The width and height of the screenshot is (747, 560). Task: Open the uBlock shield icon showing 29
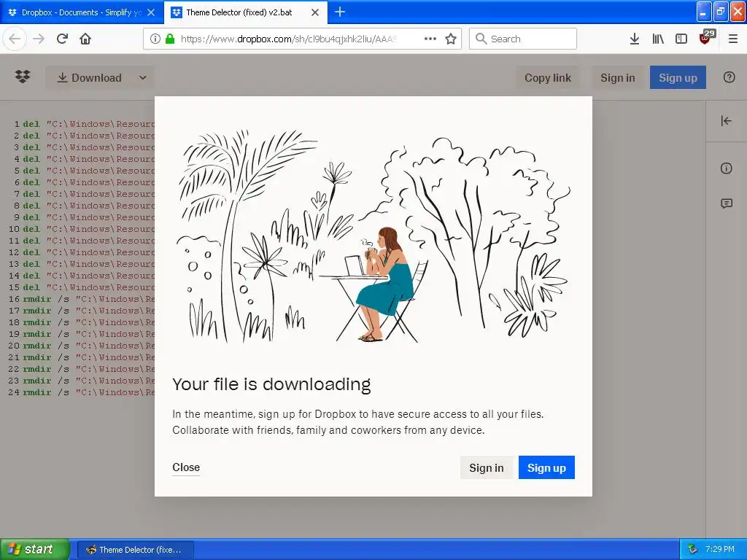[x=706, y=37]
